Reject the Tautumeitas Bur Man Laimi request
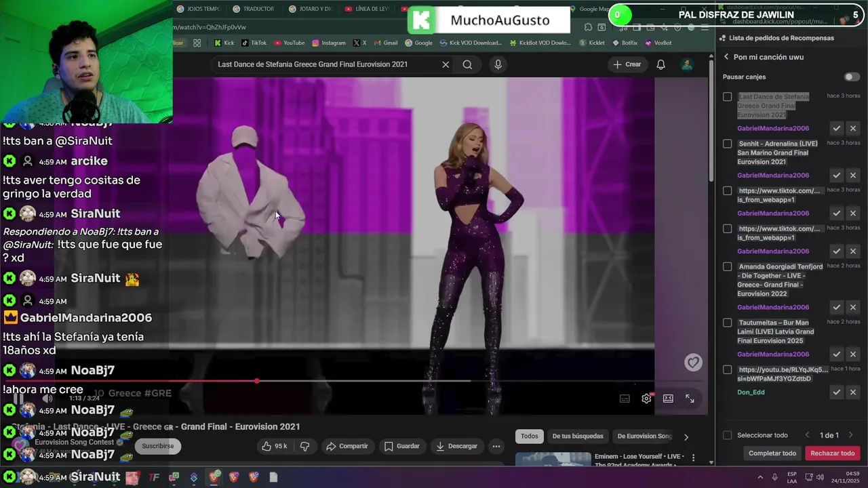Image resolution: width=868 pixels, height=488 pixels. click(x=853, y=354)
